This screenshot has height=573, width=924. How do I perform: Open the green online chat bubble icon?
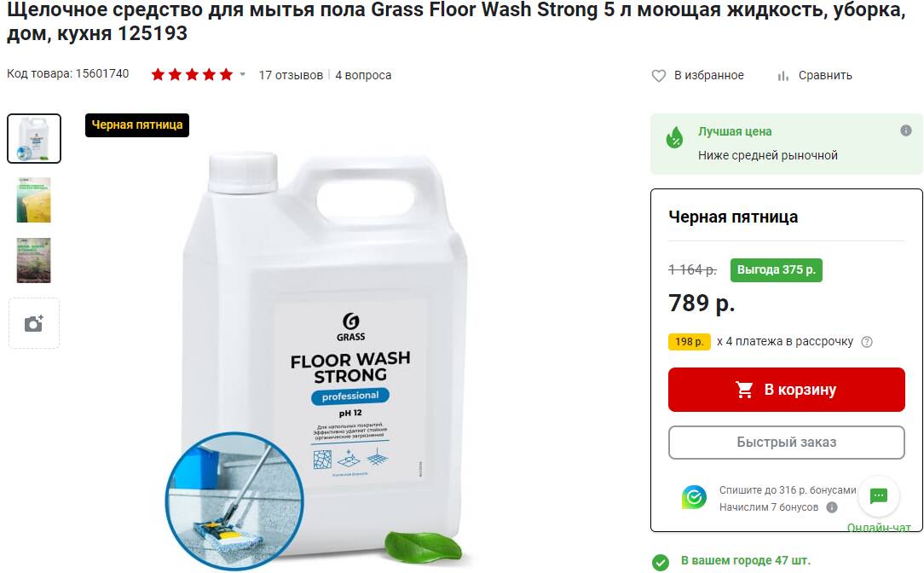click(879, 495)
